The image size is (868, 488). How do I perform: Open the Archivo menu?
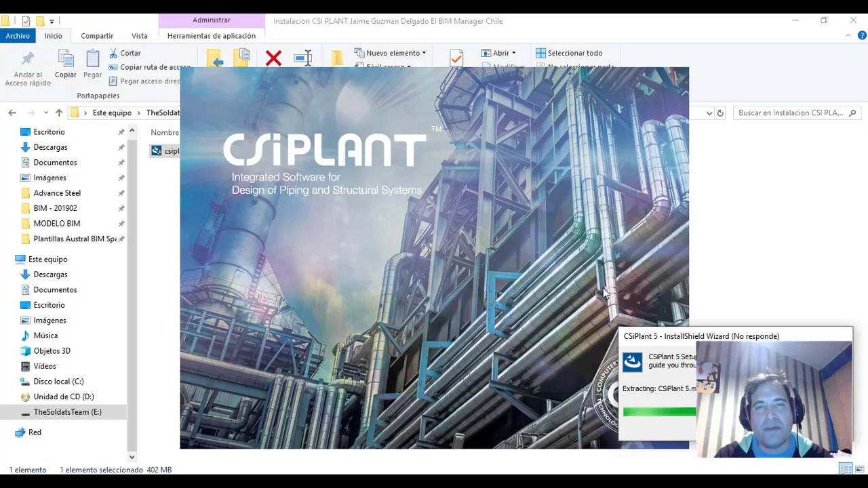tap(18, 36)
